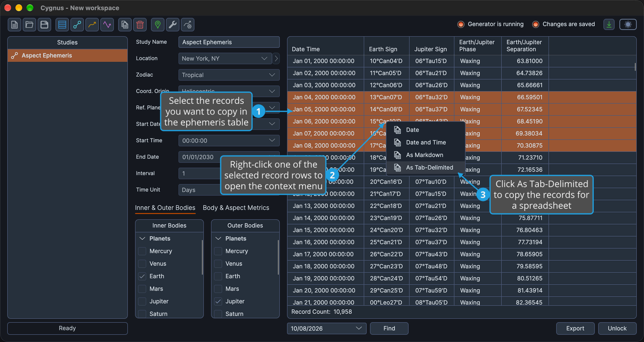The width and height of the screenshot is (644, 342).
Task: Click the save floppy disk icon
Action: coord(44,25)
